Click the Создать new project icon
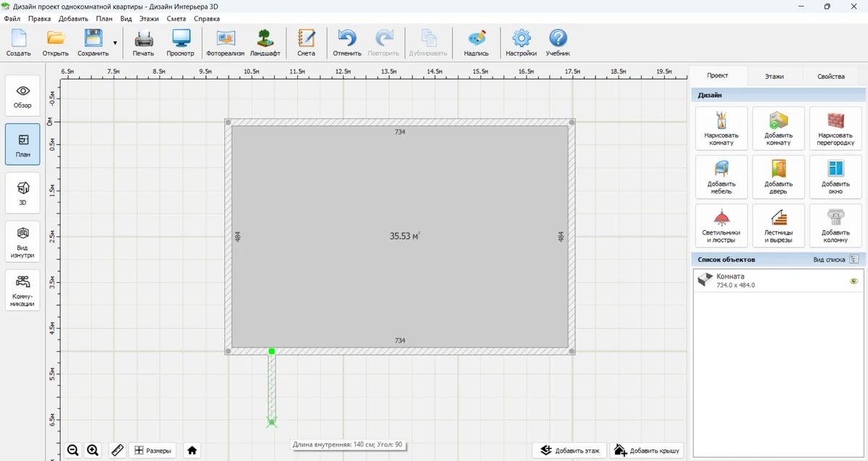868x461 pixels. click(x=18, y=43)
